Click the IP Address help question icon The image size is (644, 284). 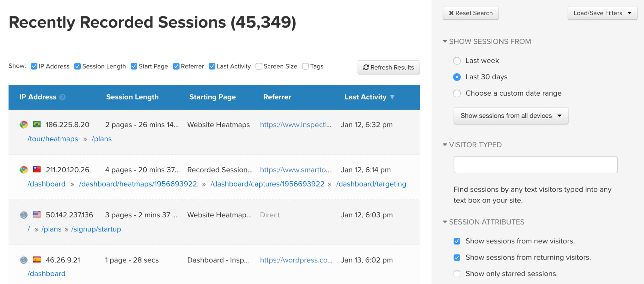pyautogui.click(x=63, y=97)
